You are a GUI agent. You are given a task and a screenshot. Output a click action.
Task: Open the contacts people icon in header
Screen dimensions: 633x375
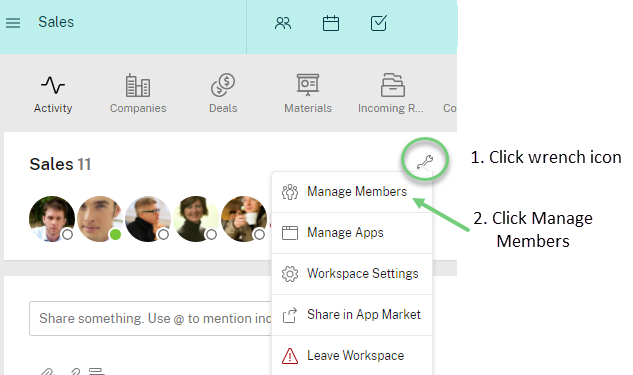coord(283,23)
